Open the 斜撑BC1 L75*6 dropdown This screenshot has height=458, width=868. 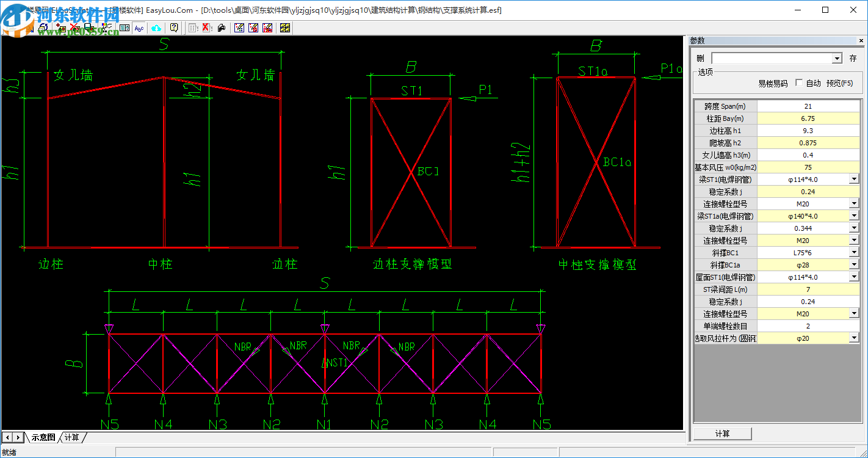(853, 253)
